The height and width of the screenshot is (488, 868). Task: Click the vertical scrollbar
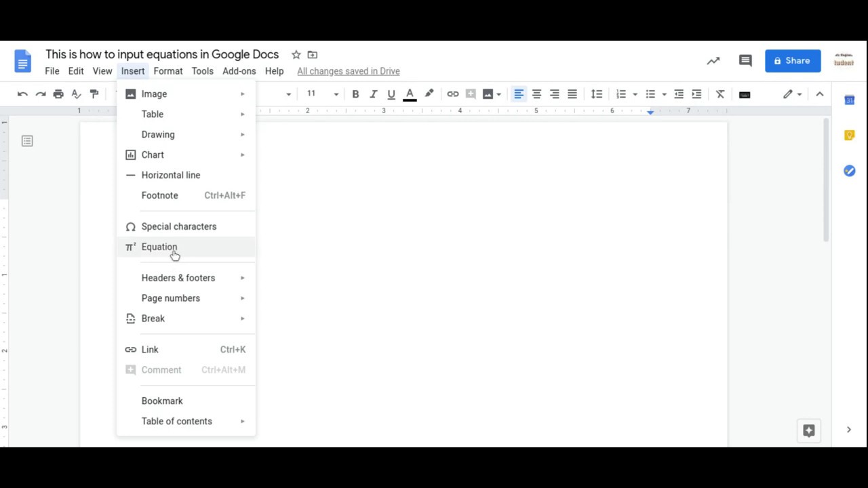coord(826,180)
